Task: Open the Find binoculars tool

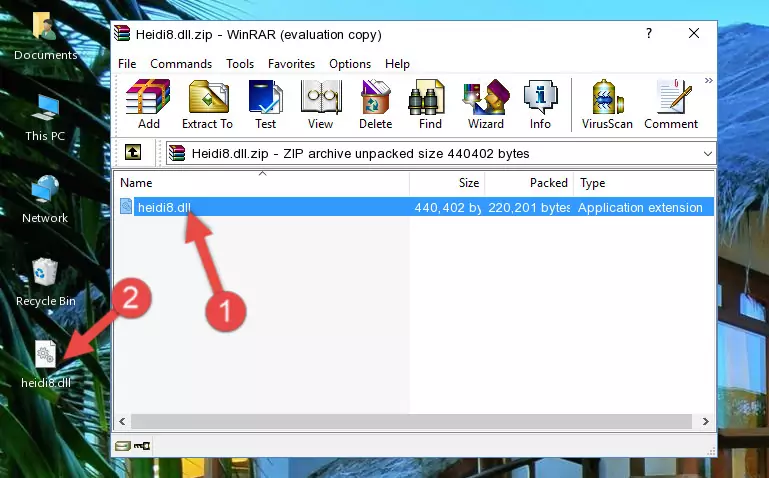Action: click(x=430, y=104)
